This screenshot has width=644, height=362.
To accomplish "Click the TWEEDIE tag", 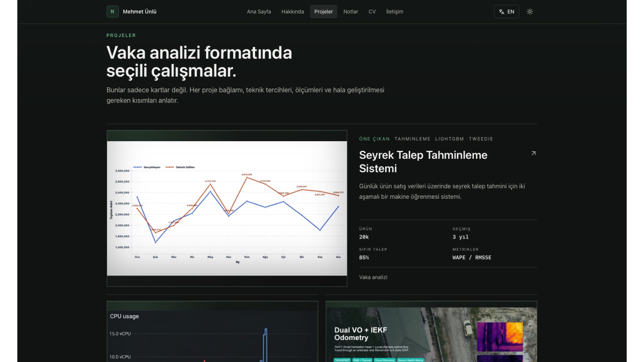I will click(481, 139).
